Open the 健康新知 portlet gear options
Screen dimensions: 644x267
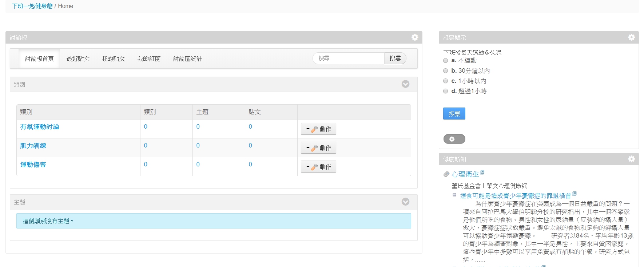(x=631, y=159)
